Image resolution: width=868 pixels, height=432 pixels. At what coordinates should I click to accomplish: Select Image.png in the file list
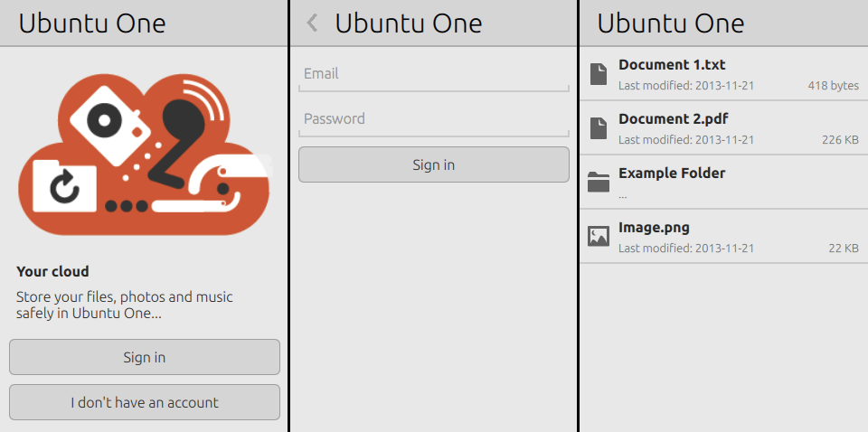pyautogui.click(x=724, y=236)
